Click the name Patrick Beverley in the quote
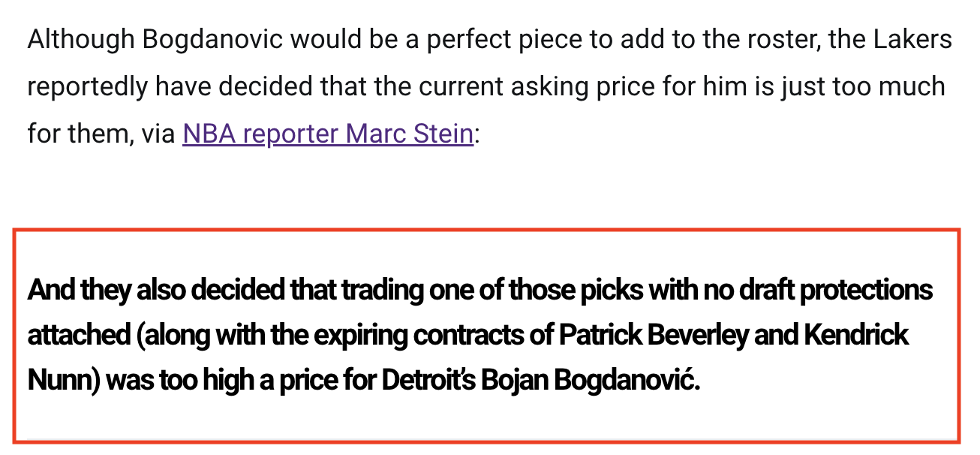The width and height of the screenshot is (980, 455). tap(654, 335)
